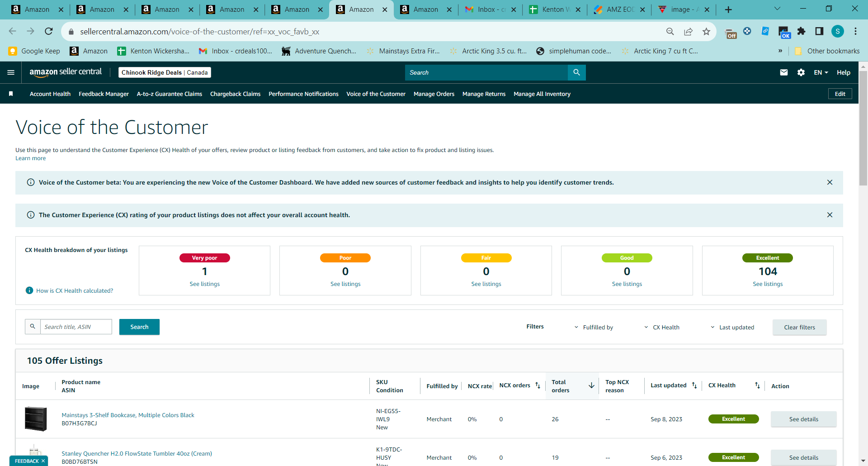This screenshot has height=466, width=868.
Task: Dismiss the CX rating account health banner
Action: click(830, 215)
